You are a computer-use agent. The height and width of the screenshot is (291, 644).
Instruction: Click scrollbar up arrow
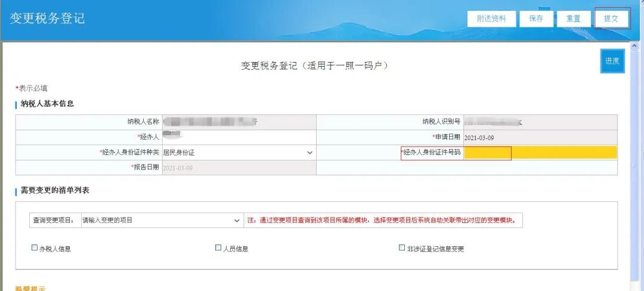coord(634,47)
